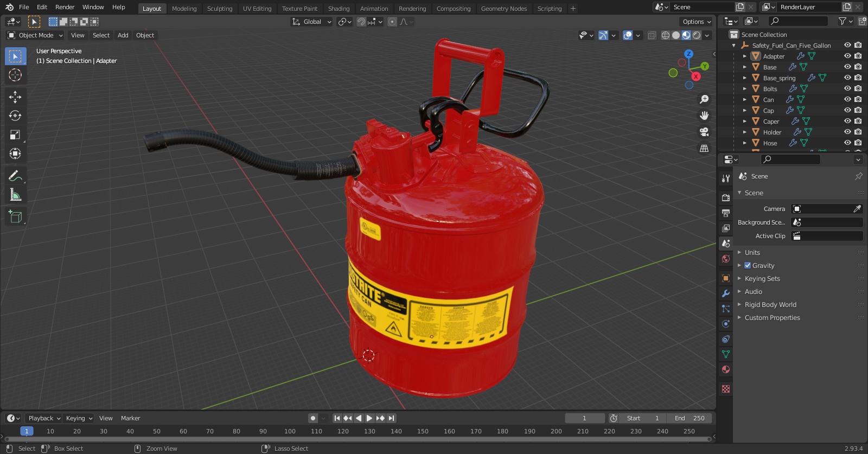Expand the Rigid Body World panel
868x454 pixels.
[770, 304]
